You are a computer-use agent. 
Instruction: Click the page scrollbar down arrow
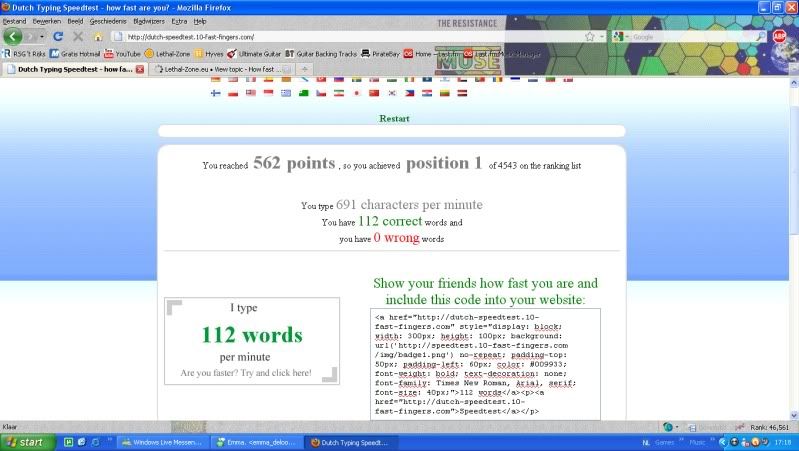tap(794, 415)
